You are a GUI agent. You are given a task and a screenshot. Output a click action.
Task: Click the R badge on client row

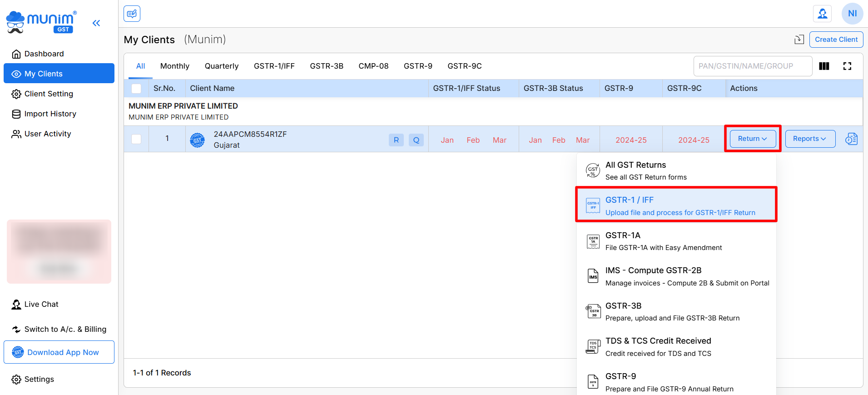[396, 140]
